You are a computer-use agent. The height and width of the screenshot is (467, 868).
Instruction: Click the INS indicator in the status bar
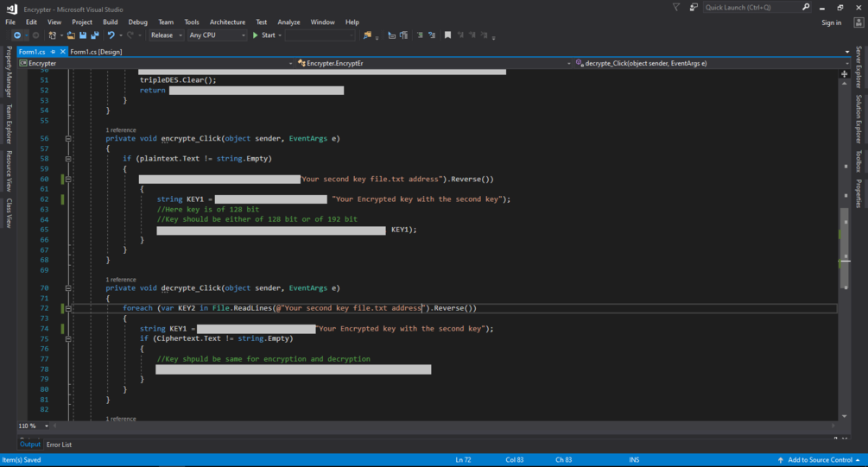coord(634,460)
